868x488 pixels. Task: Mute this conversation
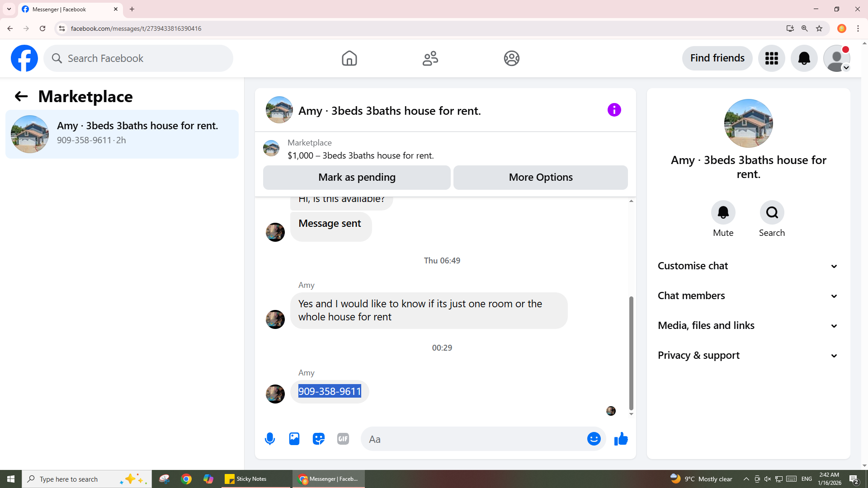pyautogui.click(x=723, y=212)
